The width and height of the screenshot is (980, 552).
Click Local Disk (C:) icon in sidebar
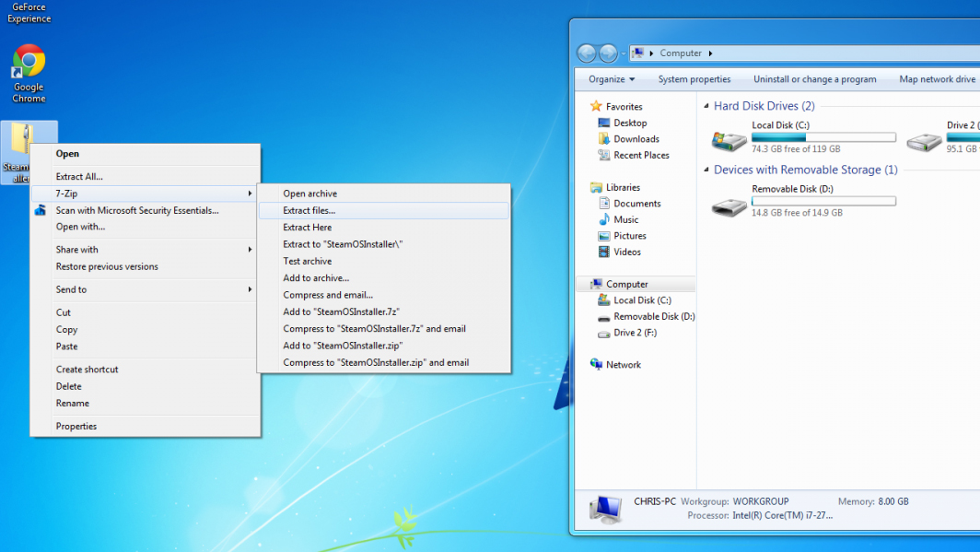point(604,300)
